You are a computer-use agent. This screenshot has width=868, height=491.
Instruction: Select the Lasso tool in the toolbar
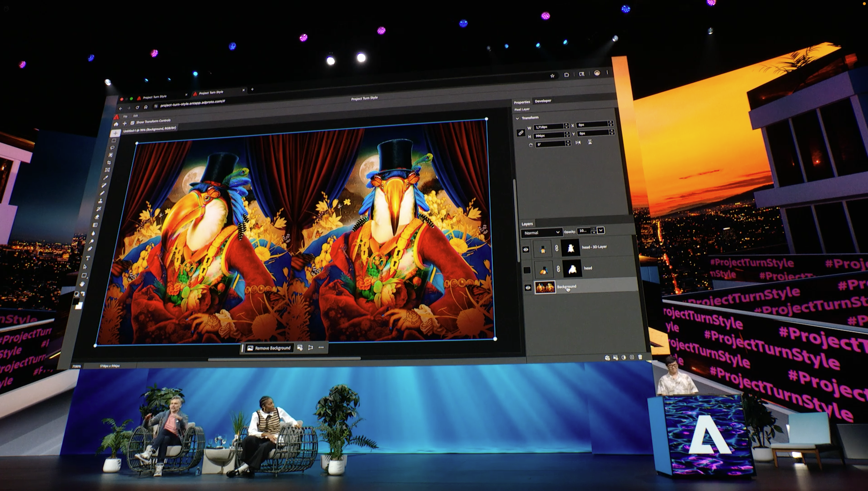[112, 148]
